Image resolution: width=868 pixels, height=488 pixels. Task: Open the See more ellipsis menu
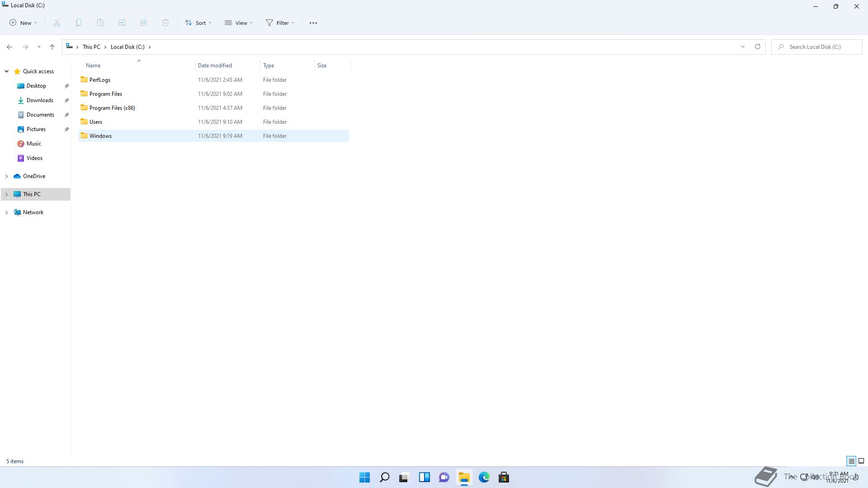click(x=313, y=23)
